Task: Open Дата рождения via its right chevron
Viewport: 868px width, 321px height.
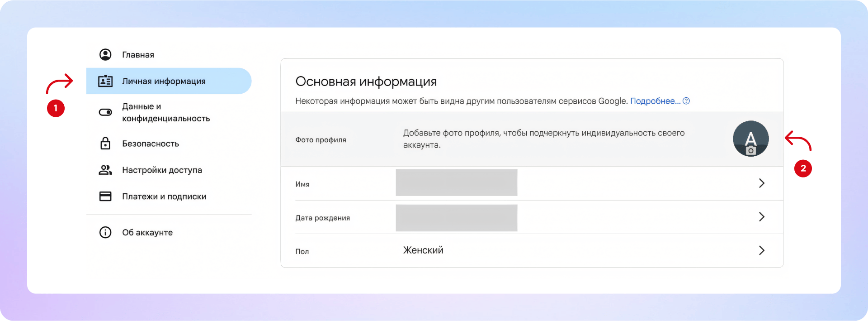Action: tap(761, 217)
